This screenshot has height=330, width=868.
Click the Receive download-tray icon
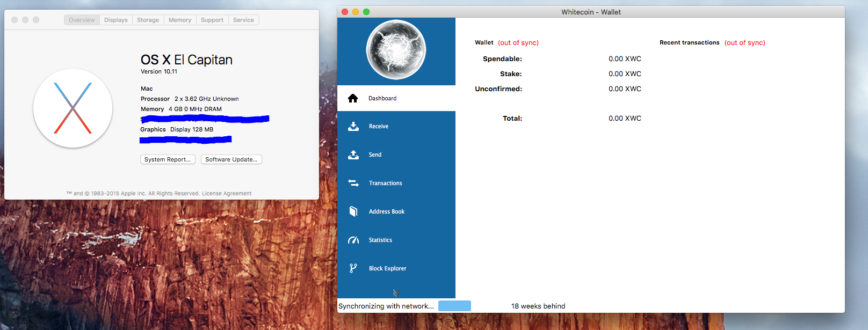click(x=353, y=126)
